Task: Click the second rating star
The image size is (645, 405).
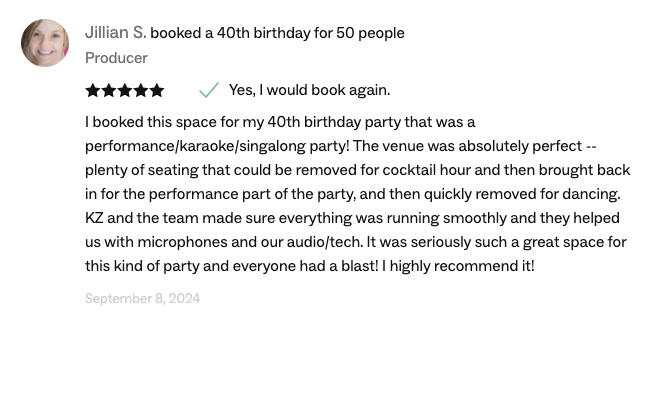Action: (x=109, y=90)
